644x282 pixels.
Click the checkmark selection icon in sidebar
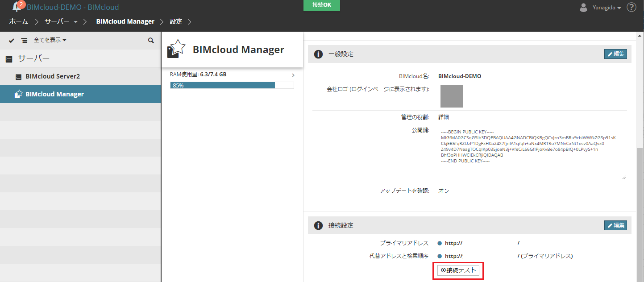tap(12, 40)
